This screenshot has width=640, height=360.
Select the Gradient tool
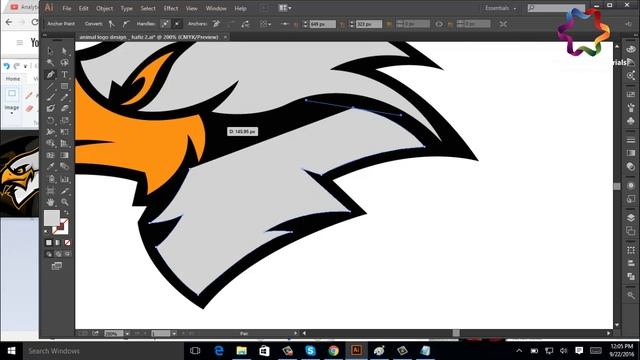pos(64,155)
